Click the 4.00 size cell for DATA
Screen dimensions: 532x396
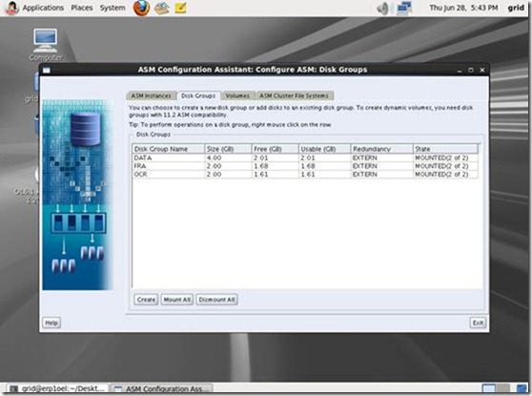(x=228, y=158)
